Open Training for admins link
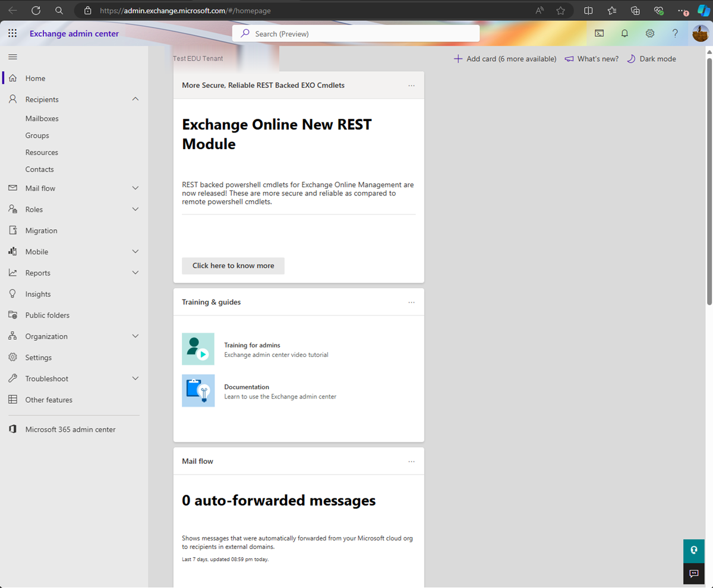 (x=252, y=345)
